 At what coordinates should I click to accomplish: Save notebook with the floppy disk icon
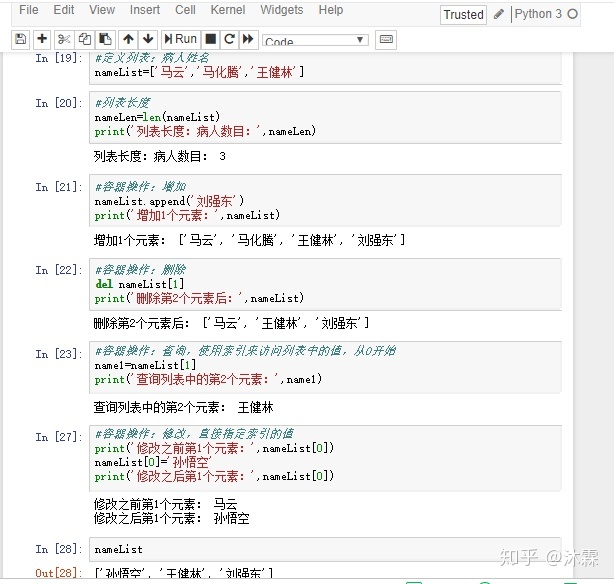coord(20,39)
